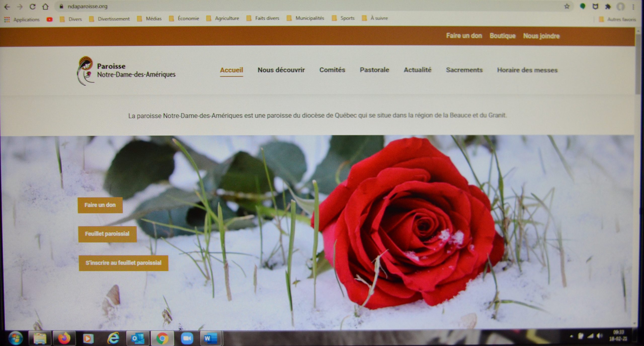Click the Action Center flag tray icon
Image resolution: width=644 pixels, height=346 pixels.
point(581,336)
